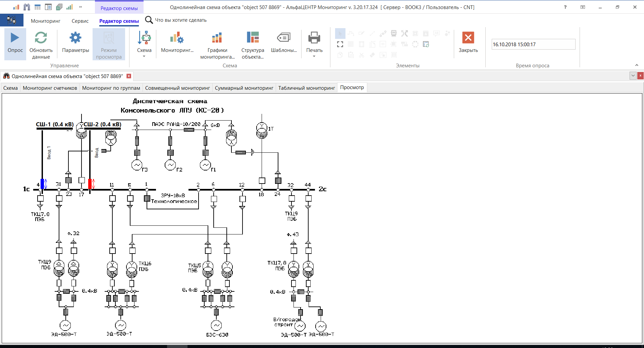Click the poll date-time field
644x348 pixels.
tap(533, 44)
